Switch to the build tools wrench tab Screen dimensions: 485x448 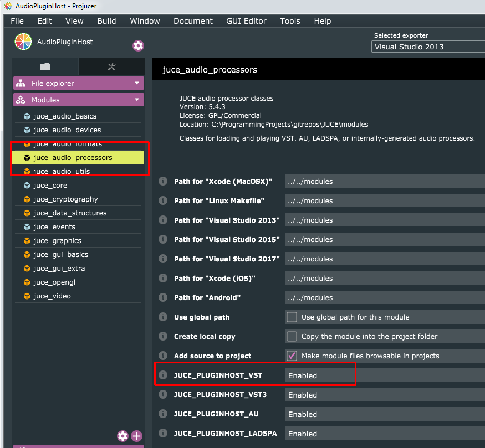pyautogui.click(x=111, y=66)
